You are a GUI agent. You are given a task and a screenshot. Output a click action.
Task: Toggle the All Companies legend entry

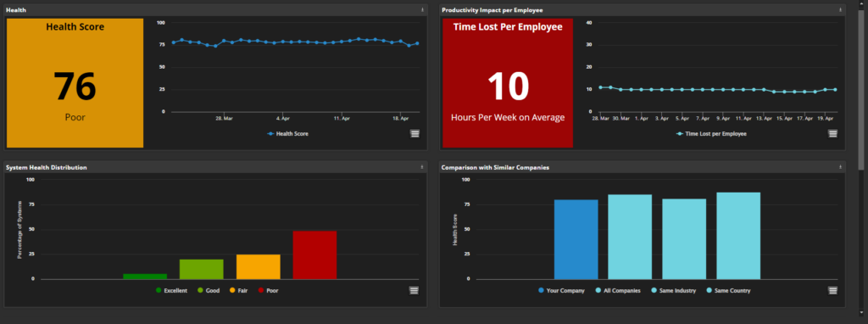(618, 290)
